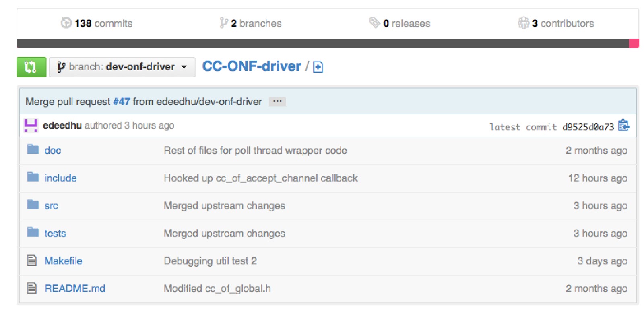
Task: Open the doc folder
Action: (x=53, y=151)
